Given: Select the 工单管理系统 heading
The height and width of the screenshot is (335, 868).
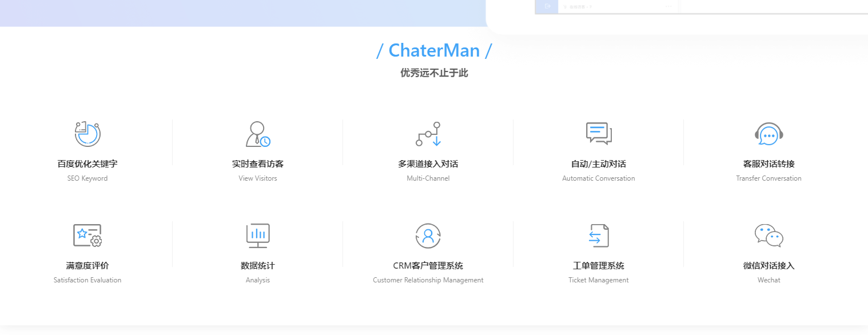Looking at the screenshot, I should [x=599, y=266].
